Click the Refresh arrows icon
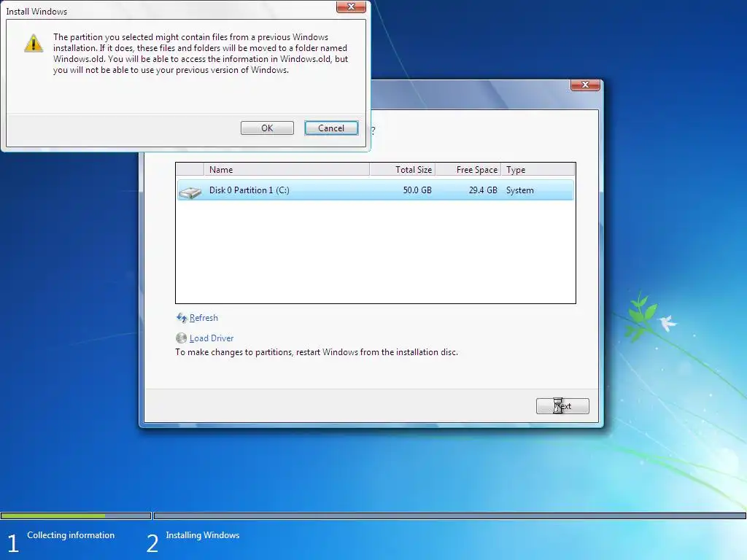This screenshot has height=560, width=747. click(182, 318)
